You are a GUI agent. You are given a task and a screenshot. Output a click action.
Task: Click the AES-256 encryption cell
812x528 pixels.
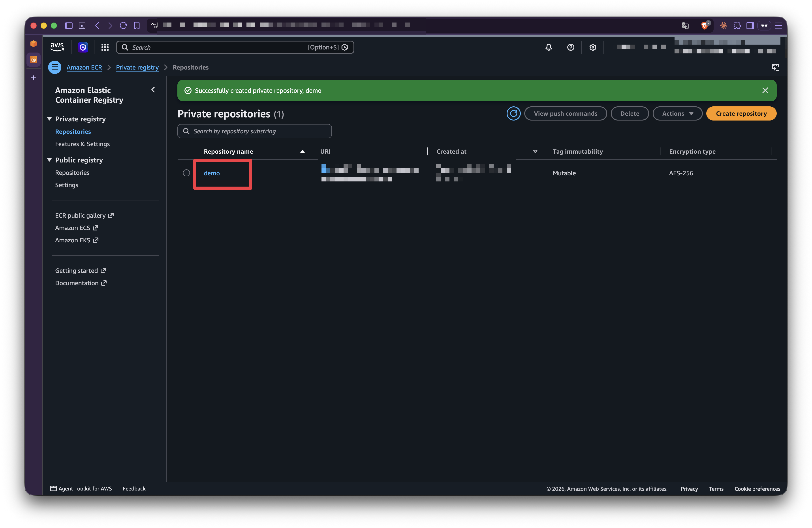[x=681, y=173]
